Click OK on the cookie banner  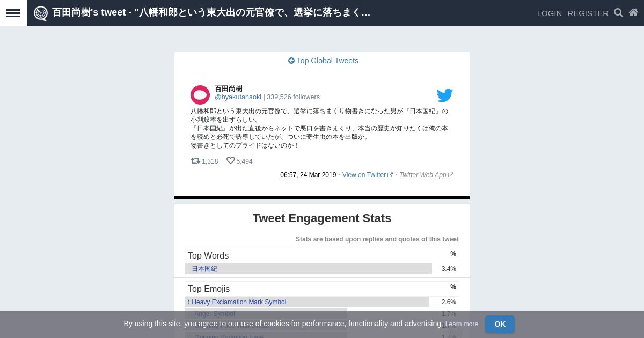(500, 324)
